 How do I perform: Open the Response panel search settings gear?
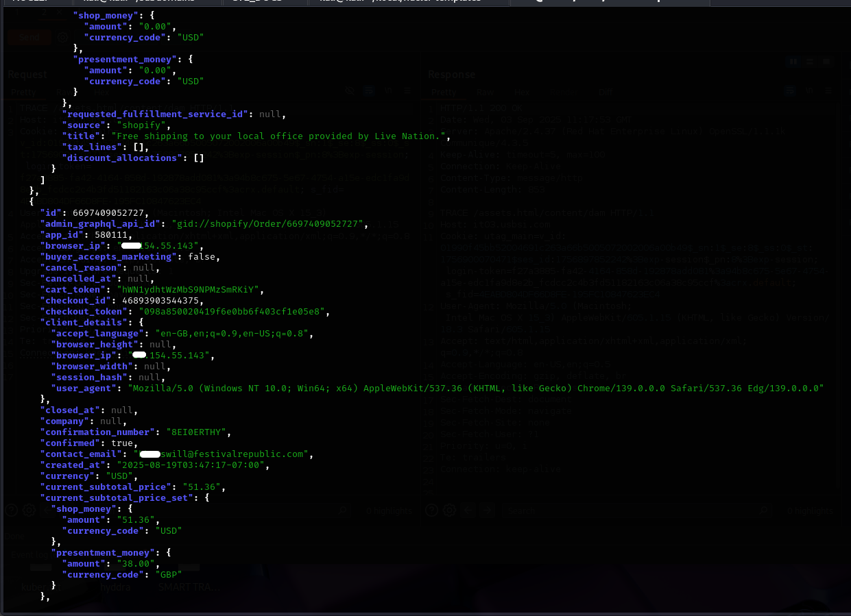(x=449, y=510)
